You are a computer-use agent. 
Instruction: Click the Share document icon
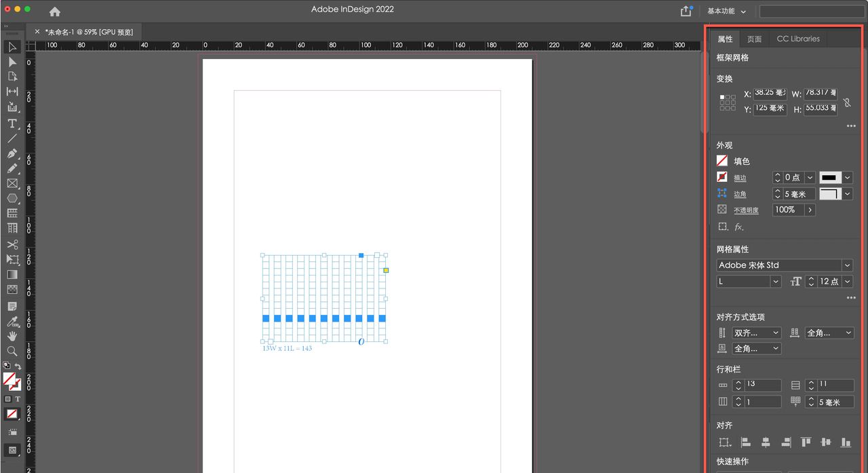686,11
